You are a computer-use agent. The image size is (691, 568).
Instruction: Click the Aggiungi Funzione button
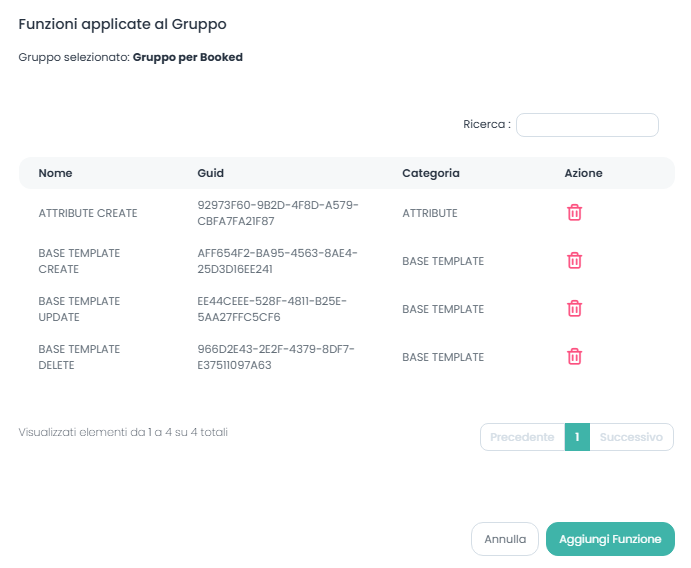click(x=610, y=539)
